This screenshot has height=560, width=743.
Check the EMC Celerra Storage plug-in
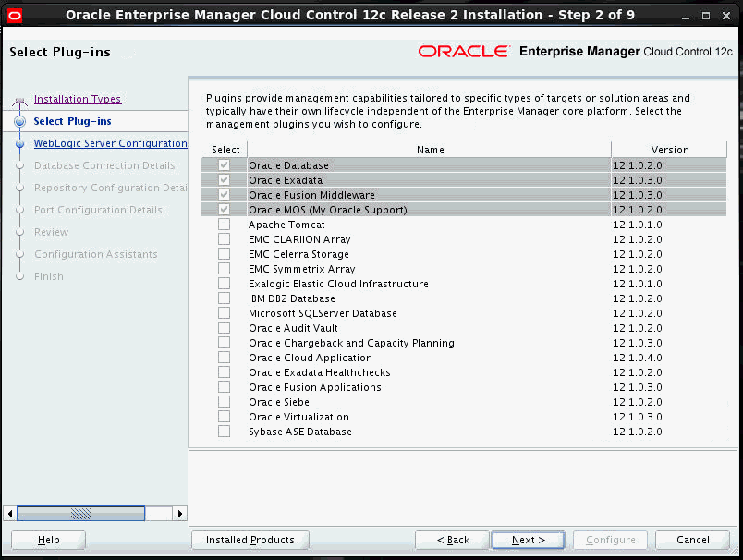point(225,253)
